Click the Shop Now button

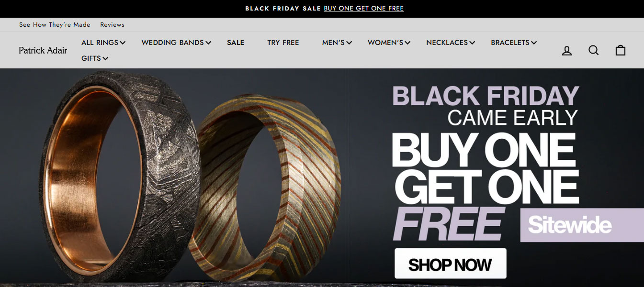coord(450,264)
